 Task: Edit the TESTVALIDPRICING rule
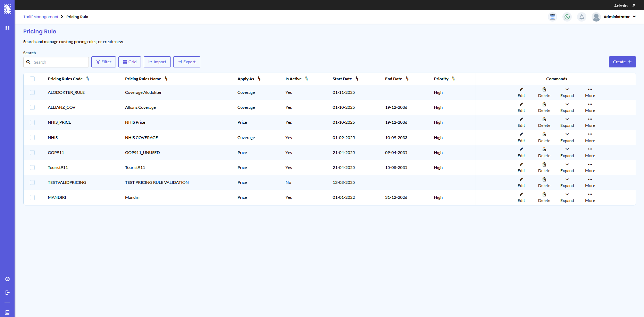(521, 182)
